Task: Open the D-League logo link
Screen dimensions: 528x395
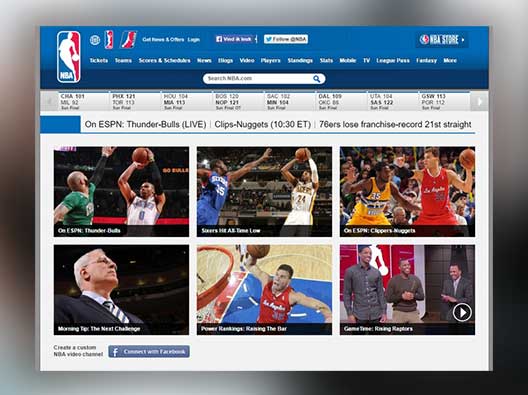Action: (129, 40)
